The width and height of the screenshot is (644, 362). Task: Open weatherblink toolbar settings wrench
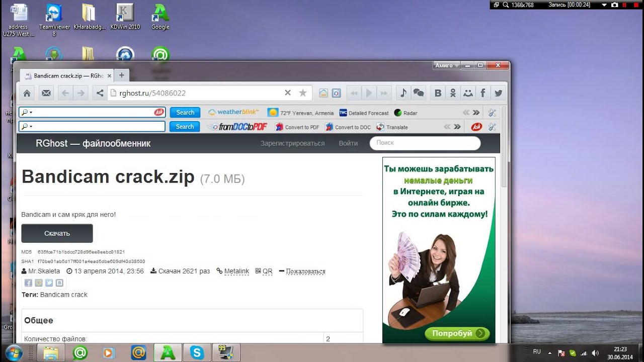coord(492,113)
